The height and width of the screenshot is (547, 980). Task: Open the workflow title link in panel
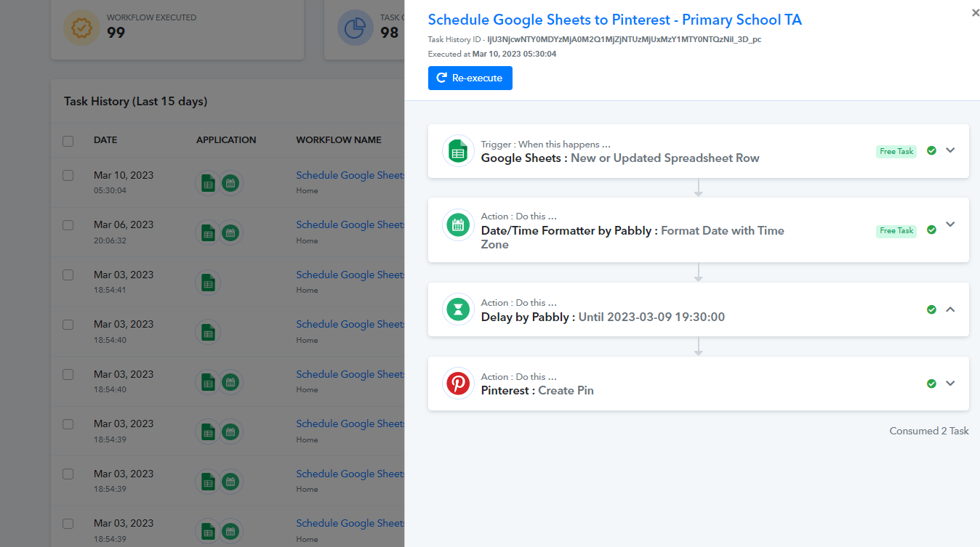tap(615, 20)
